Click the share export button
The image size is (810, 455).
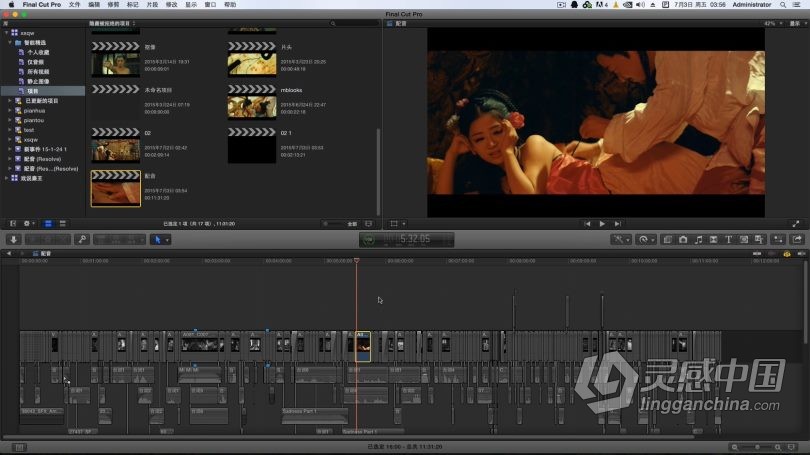[x=797, y=240]
